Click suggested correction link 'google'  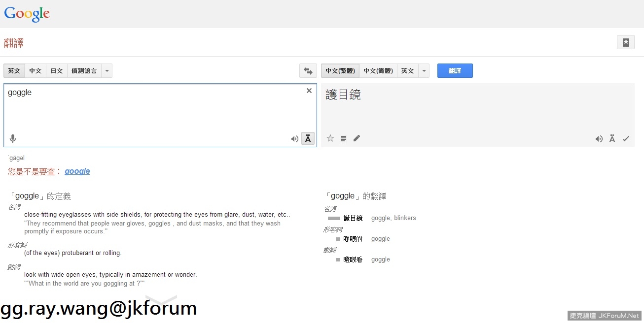(77, 171)
